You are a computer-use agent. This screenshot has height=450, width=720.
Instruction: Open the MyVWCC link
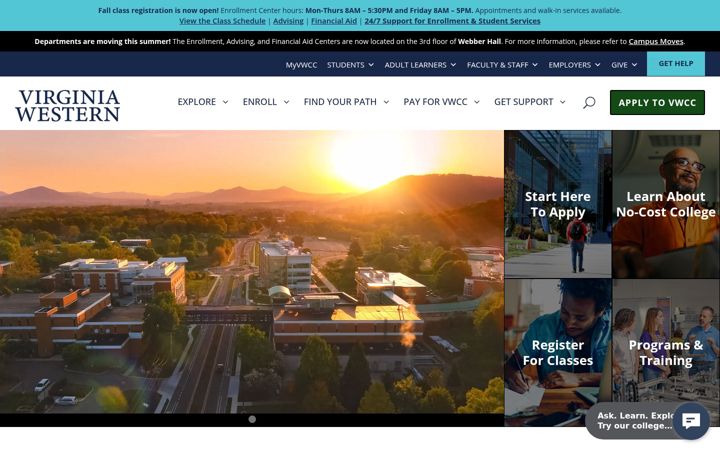301,65
